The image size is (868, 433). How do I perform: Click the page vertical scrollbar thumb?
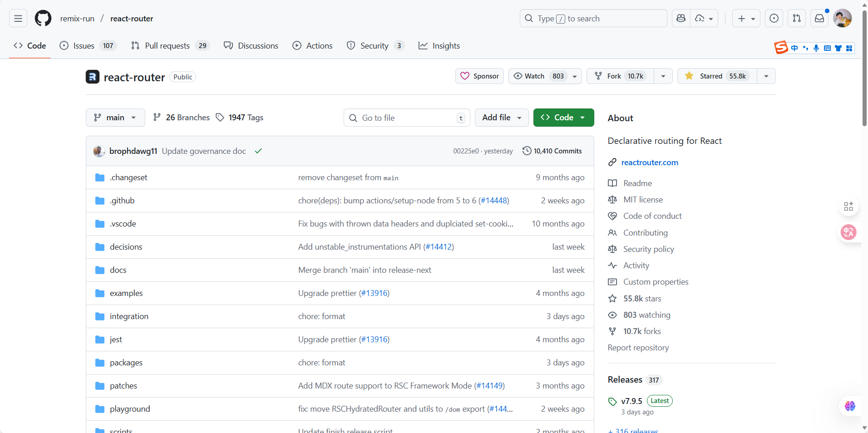pos(864,68)
